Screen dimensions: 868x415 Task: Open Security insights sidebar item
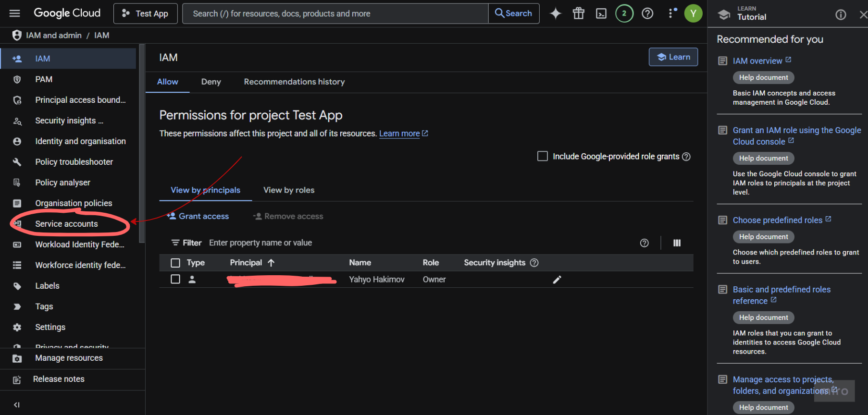(x=68, y=121)
